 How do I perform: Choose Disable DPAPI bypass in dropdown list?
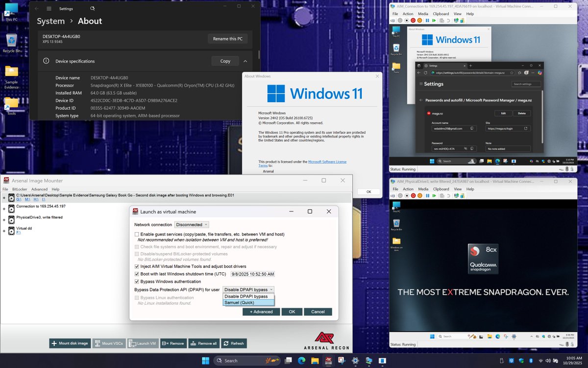click(x=249, y=296)
